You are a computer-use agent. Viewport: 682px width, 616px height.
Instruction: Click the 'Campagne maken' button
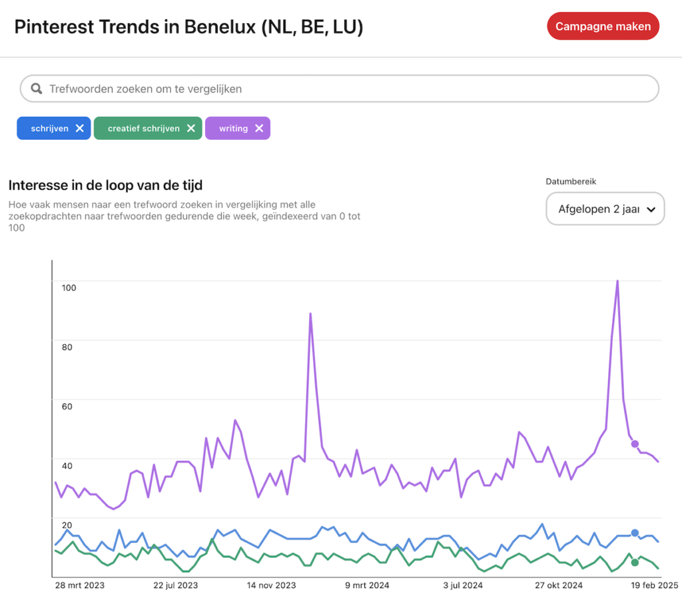[603, 27]
